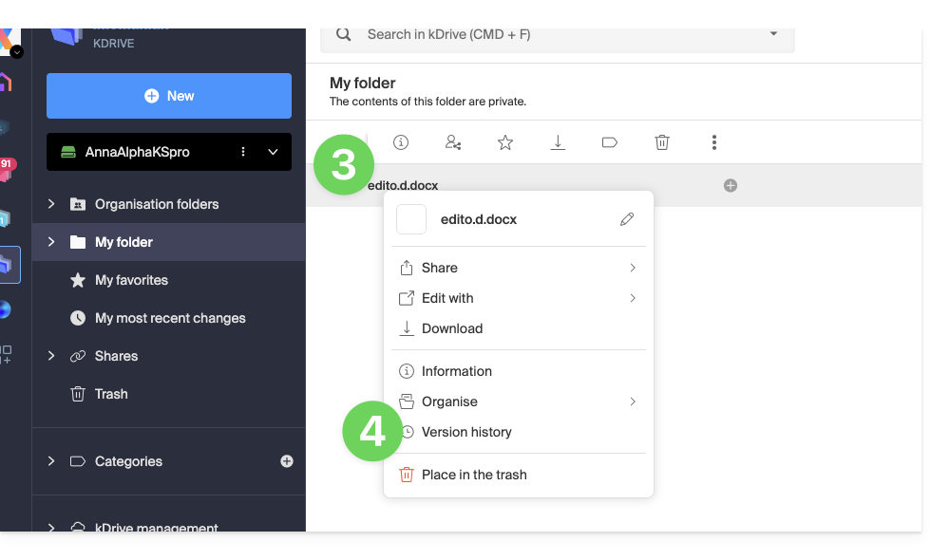Expand the Organisation folders tree
The width and height of the screenshot is (950, 560).
click(51, 204)
